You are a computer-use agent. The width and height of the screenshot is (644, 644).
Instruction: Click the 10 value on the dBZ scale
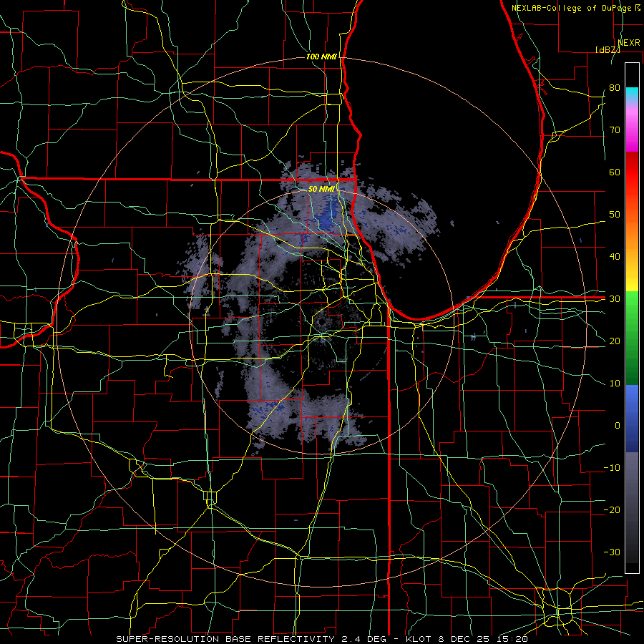pyautogui.click(x=615, y=384)
